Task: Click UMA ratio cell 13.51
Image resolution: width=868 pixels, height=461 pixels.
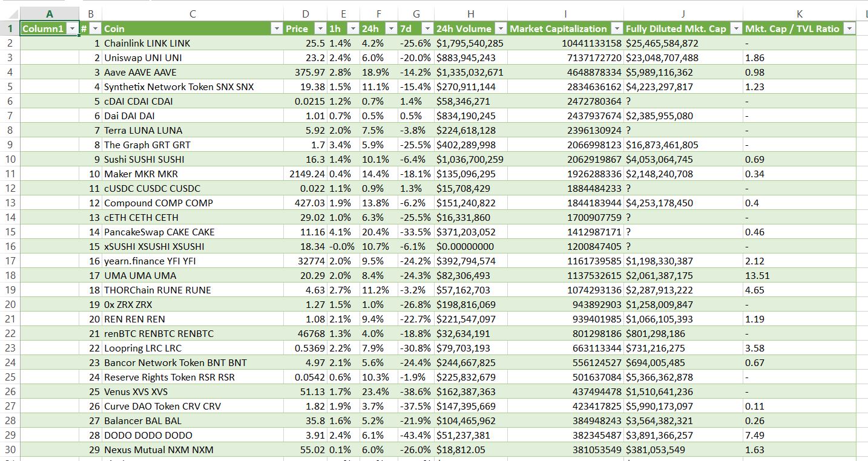Action: [800, 275]
